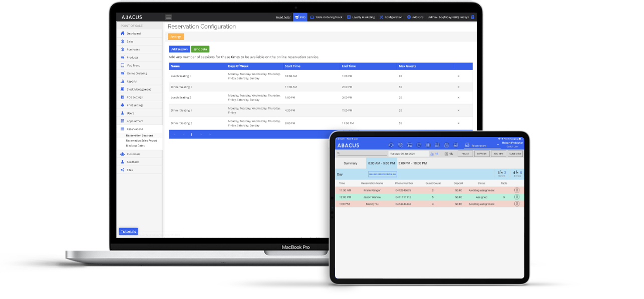The width and height of the screenshot is (644, 299).
Task: Open details icon for Frank Ranger reservation
Action: click(x=517, y=190)
